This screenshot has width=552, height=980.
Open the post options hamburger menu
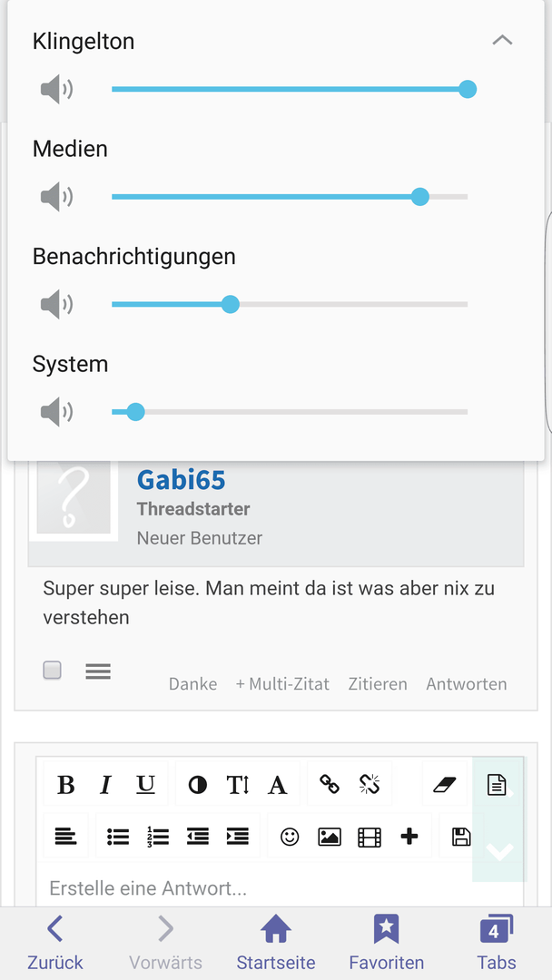[98, 671]
